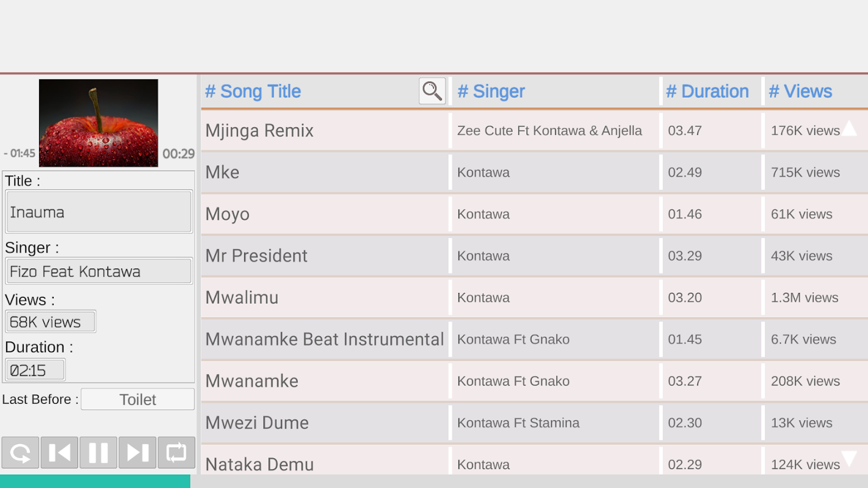
Task: Select the Mr President song row
Action: coord(256,256)
